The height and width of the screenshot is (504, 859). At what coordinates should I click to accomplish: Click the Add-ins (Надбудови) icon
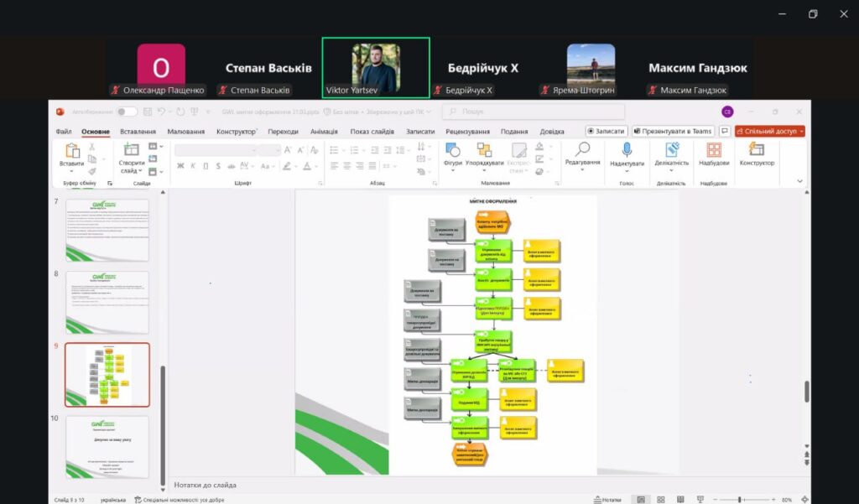(x=714, y=150)
